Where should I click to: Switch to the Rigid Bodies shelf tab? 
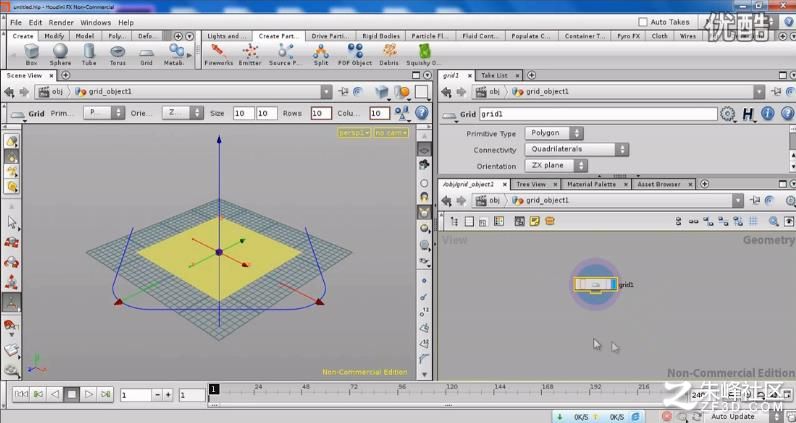click(x=381, y=36)
